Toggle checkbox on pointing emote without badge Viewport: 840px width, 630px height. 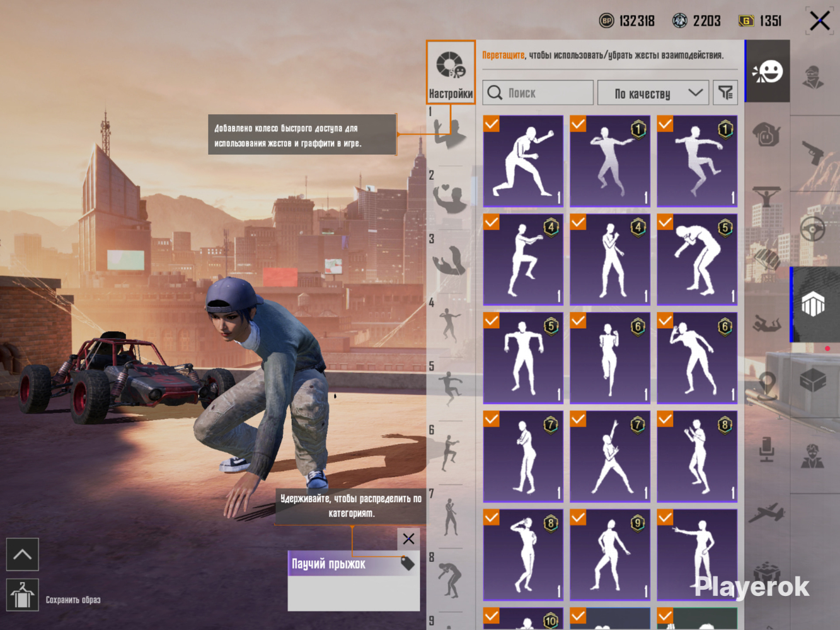[x=665, y=517]
